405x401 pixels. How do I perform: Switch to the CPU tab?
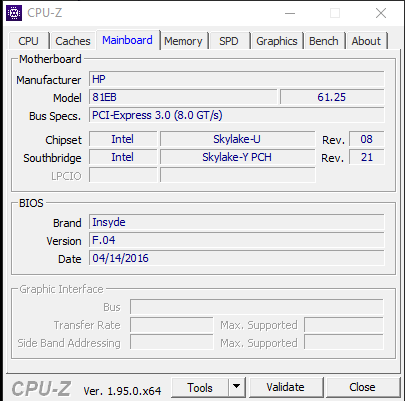pyautogui.click(x=29, y=41)
